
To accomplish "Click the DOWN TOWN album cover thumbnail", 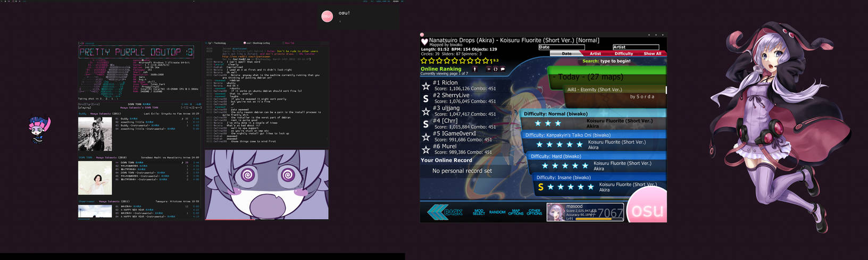I will [x=95, y=178].
